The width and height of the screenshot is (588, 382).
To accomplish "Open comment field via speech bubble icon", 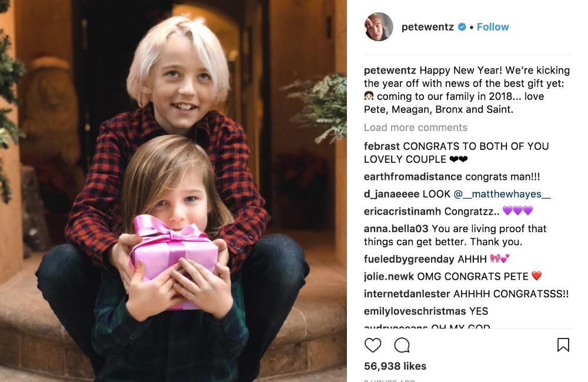I will pyautogui.click(x=402, y=345).
